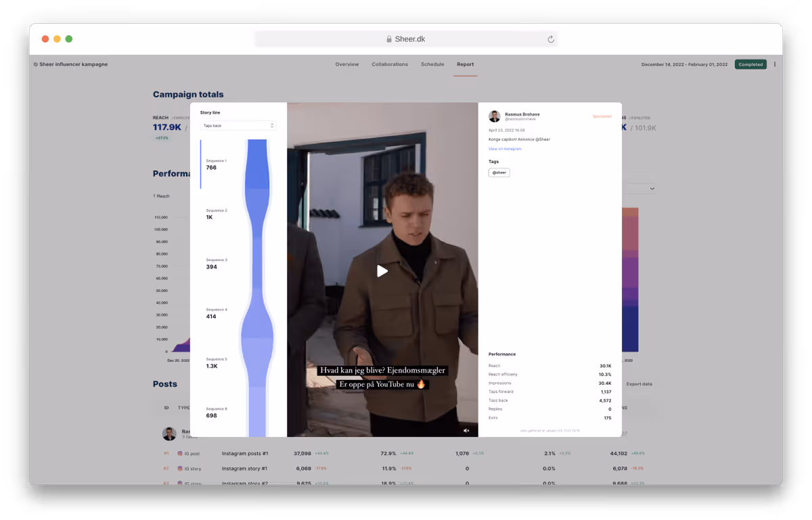812x520 pixels.
Task: Select Sequence 3 with 394 taps
Action: coord(217,264)
